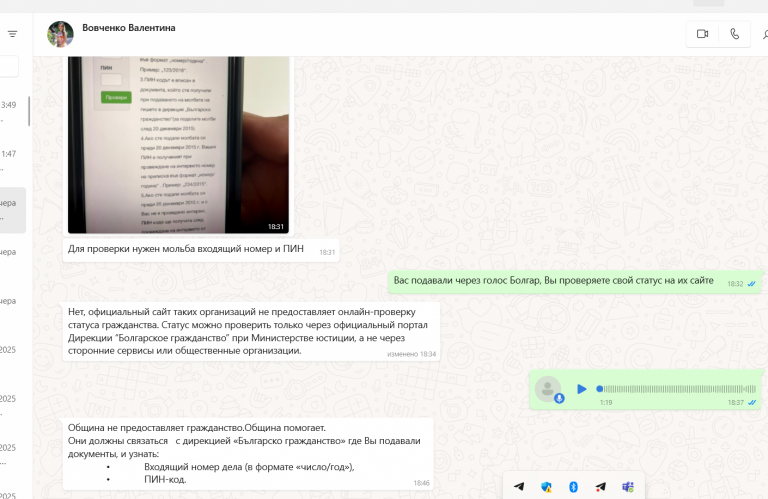This screenshot has width=768, height=499.
Task: Click the chat list scrollbar
Action: pos(29,111)
